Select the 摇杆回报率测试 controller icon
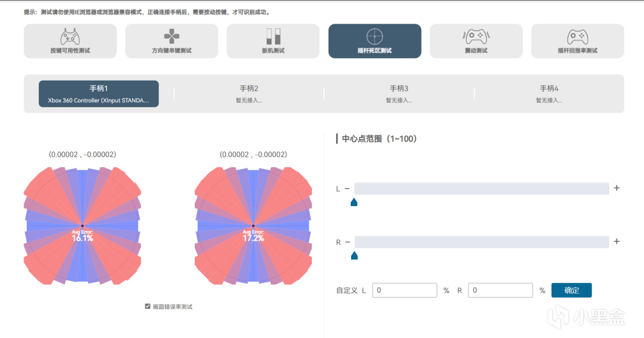The image size is (644, 338). [578, 37]
